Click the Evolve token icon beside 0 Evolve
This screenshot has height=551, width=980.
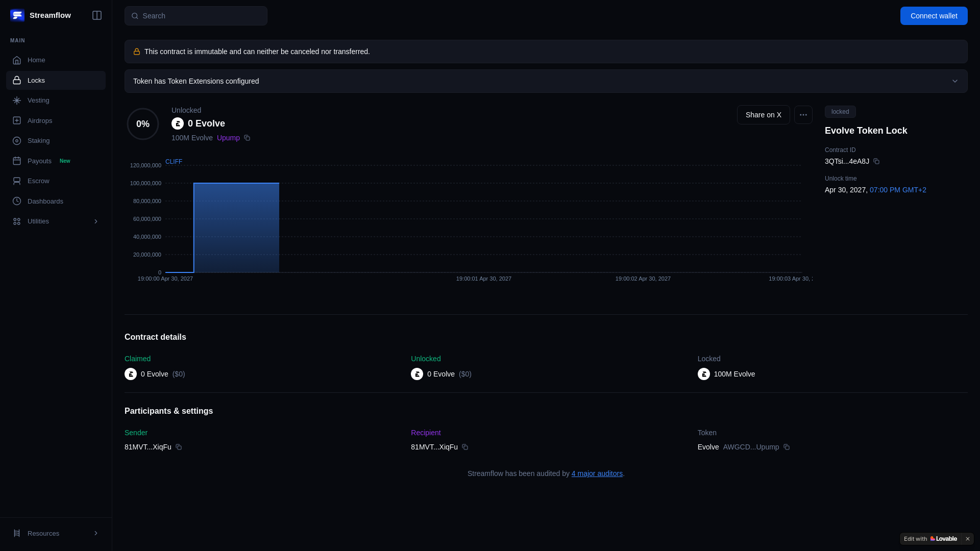(x=178, y=123)
